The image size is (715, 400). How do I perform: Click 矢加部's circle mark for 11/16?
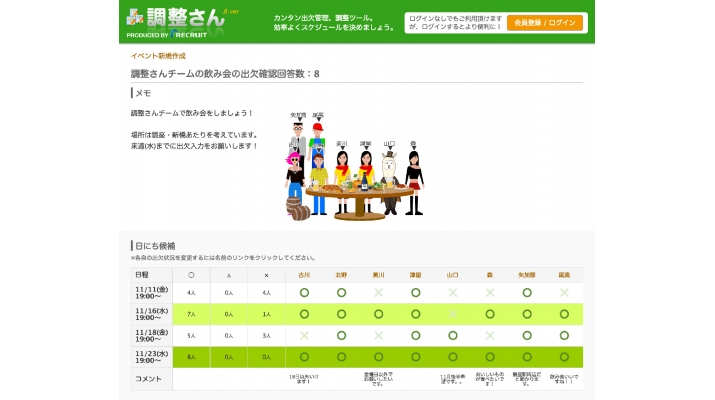[x=527, y=314]
